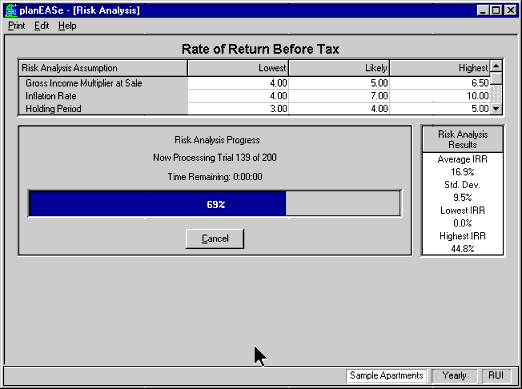Click Inflation Rate highest value 10.00
Screen dimensions: 522x389
(440, 96)
